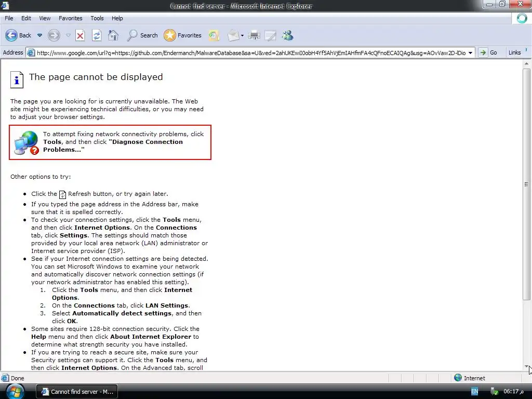
Task: Click the "Done" status text
Action: (17, 378)
